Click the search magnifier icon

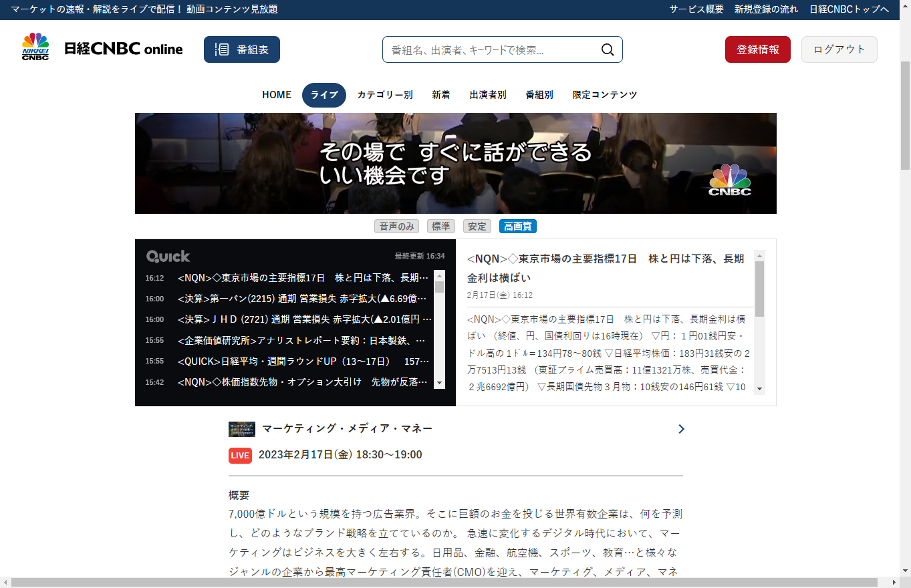click(608, 49)
